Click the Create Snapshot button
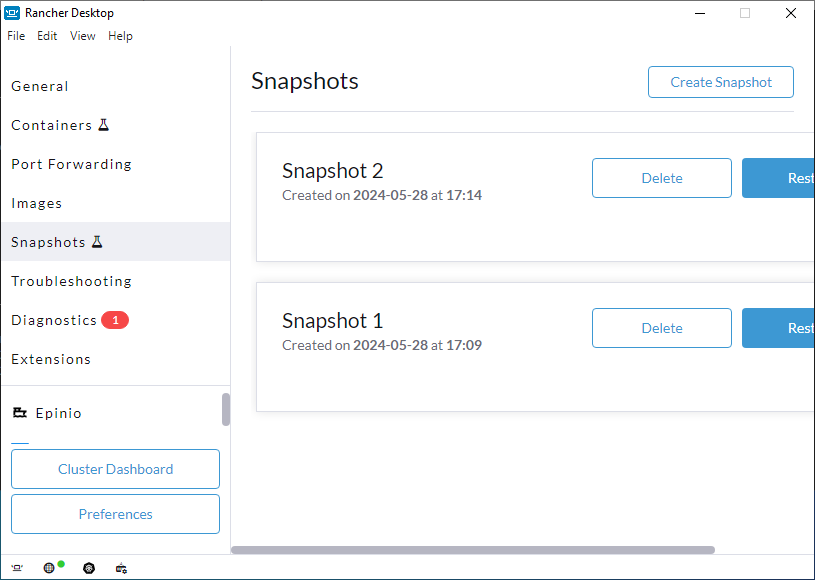The height and width of the screenshot is (580, 815). coord(720,82)
